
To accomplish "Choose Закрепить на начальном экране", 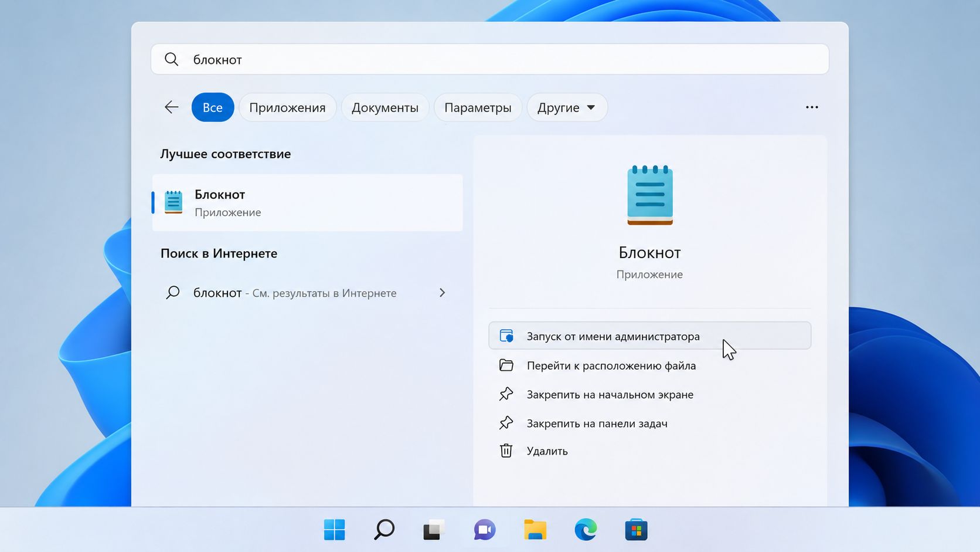I will 649,394.
